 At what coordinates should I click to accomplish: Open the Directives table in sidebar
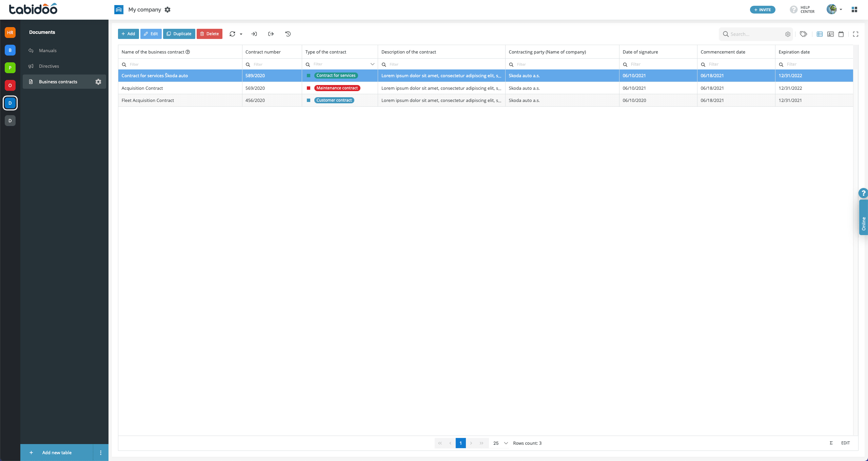click(49, 66)
